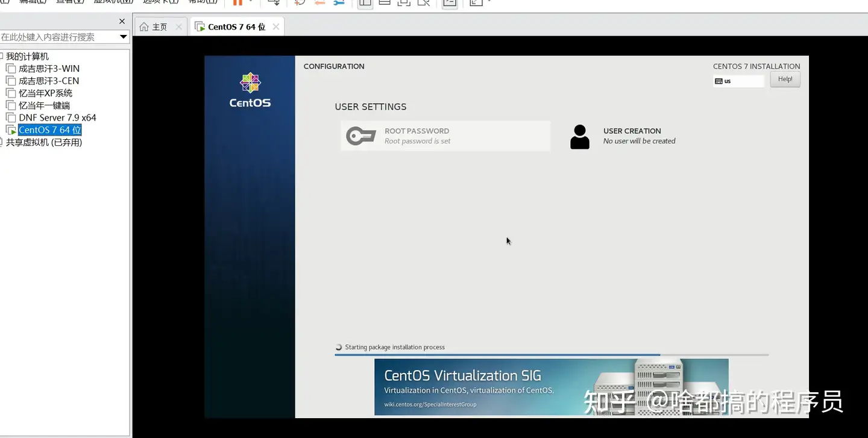
Task: Click the running VM icon for CentOS 7 64 位
Action: click(x=11, y=130)
